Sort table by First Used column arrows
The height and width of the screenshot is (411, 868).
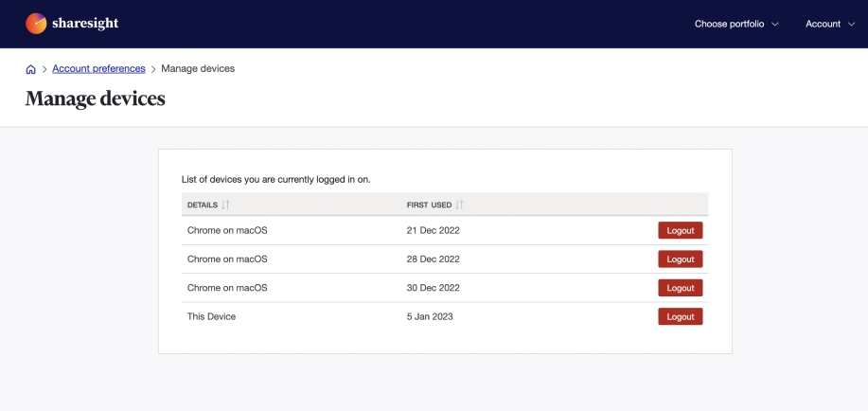[459, 205]
